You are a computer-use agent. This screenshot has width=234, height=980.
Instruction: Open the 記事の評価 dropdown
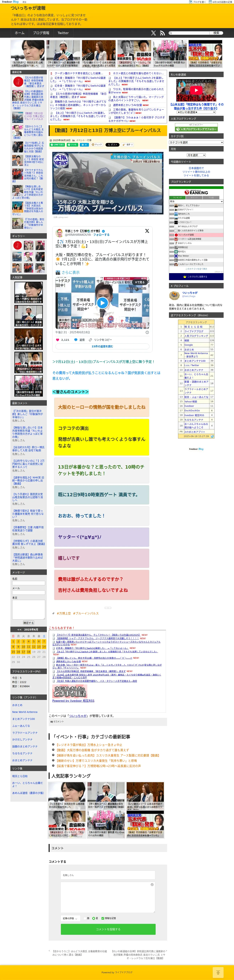click(x=70, y=918)
